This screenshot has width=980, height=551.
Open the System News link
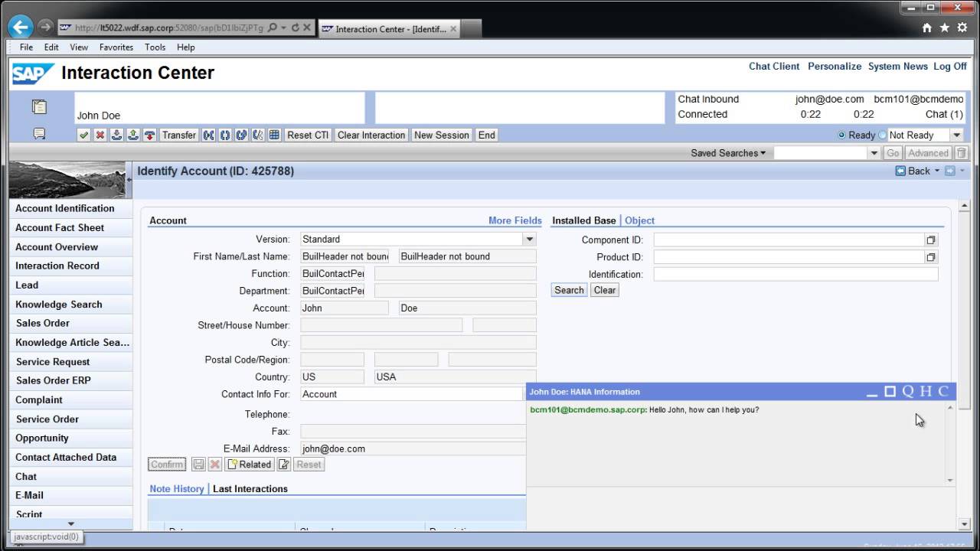[898, 67]
